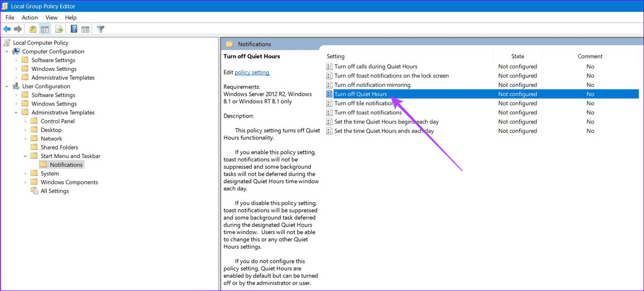This screenshot has height=291, width=644.
Task: Click the Back navigation arrow
Action: point(7,29)
